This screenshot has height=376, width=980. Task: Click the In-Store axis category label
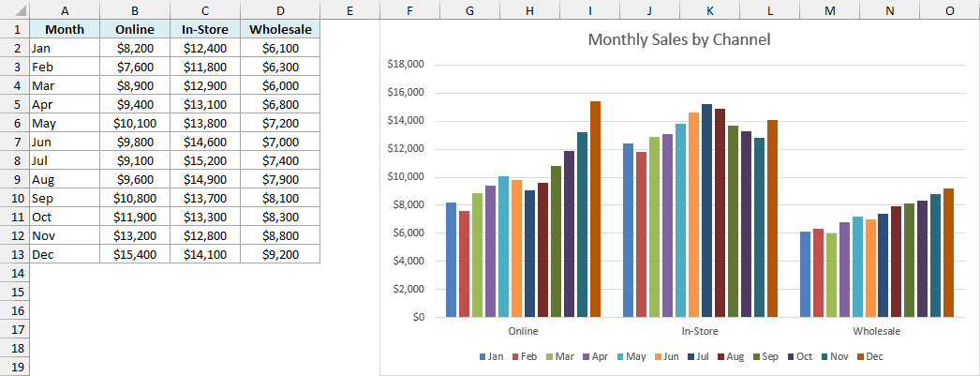[x=700, y=331]
